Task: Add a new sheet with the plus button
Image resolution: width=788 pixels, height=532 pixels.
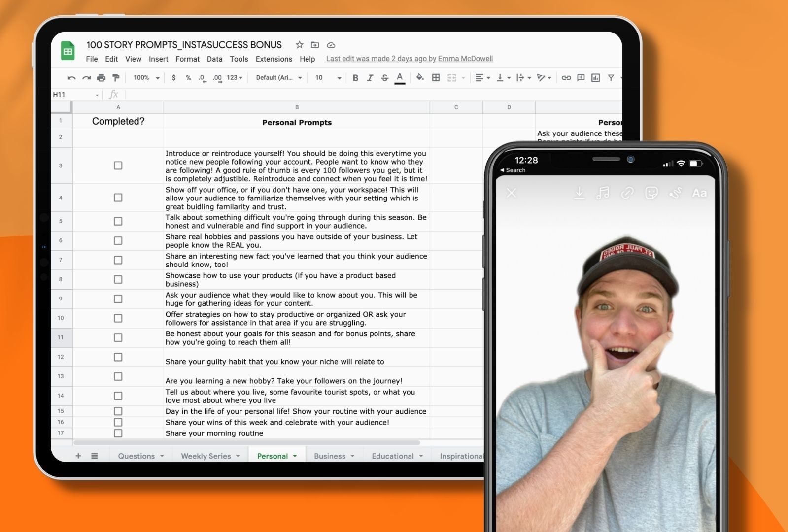Action: (78, 456)
